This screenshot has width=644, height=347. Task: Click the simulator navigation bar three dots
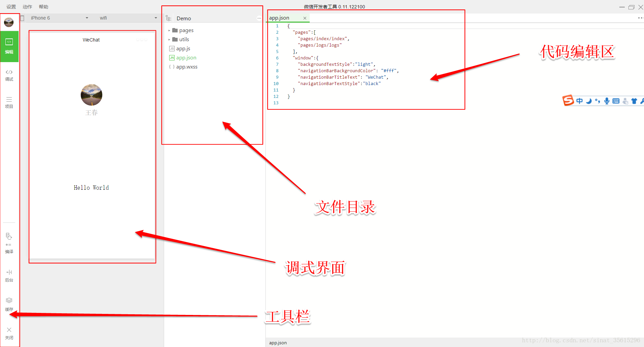tap(142, 40)
